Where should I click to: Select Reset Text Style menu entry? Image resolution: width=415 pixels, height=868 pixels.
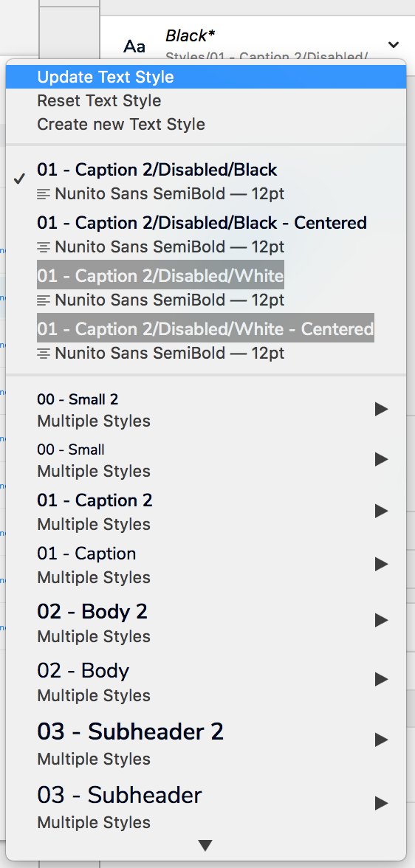(206, 100)
